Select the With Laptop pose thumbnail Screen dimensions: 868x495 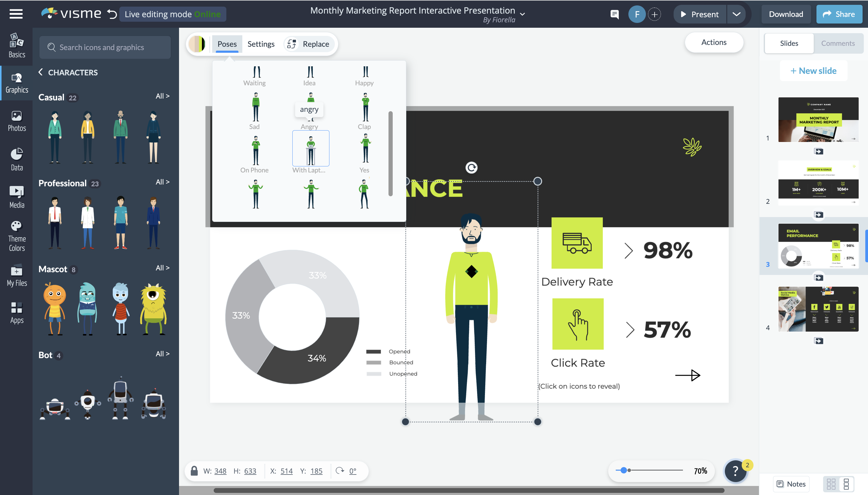coord(310,149)
